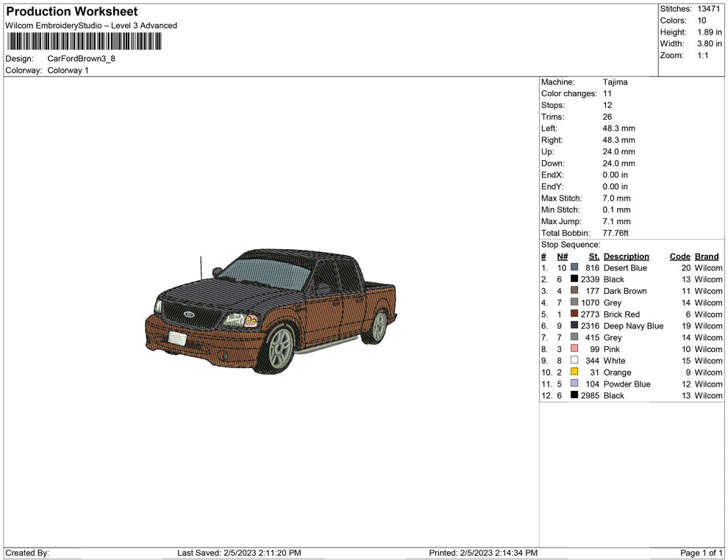Click the Production Worksheet title
Image resolution: width=728 pixels, height=560 pixels.
(72, 12)
